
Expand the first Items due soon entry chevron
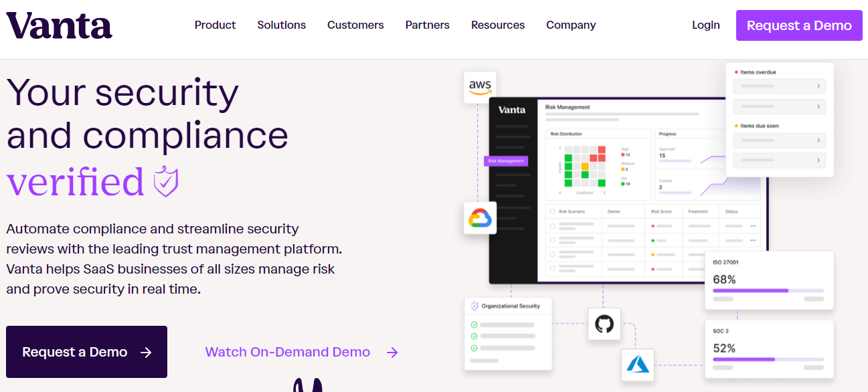tap(818, 140)
